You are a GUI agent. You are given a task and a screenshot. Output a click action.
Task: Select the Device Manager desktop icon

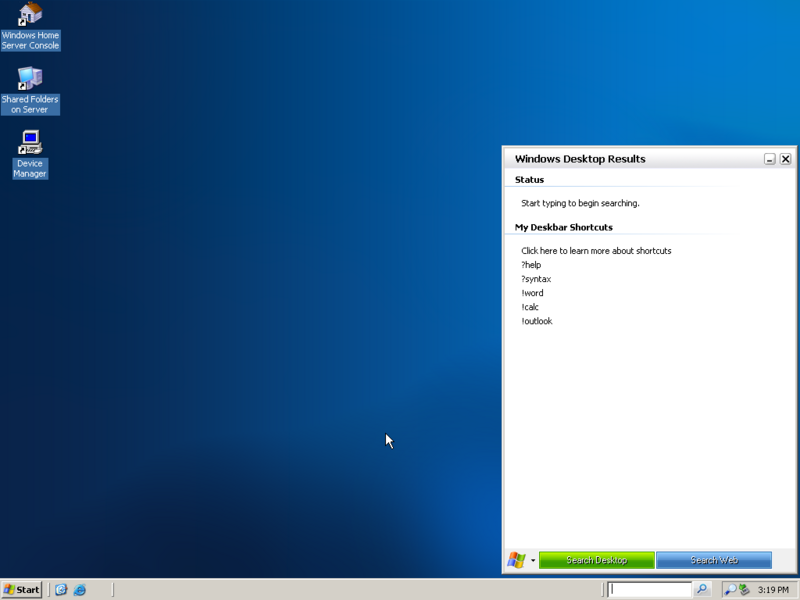coord(30,154)
